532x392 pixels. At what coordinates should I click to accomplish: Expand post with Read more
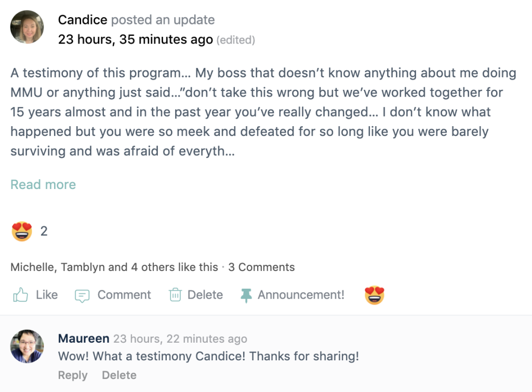(43, 184)
